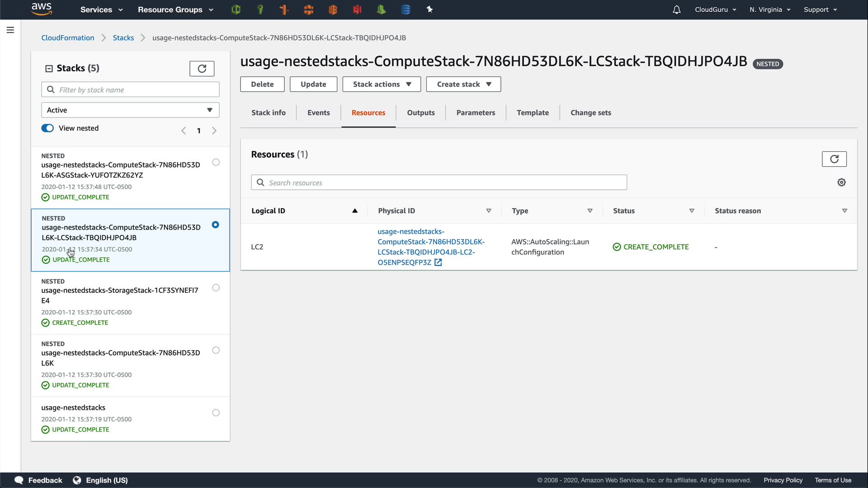
Task: Refresh the Resources table
Action: coord(834,159)
